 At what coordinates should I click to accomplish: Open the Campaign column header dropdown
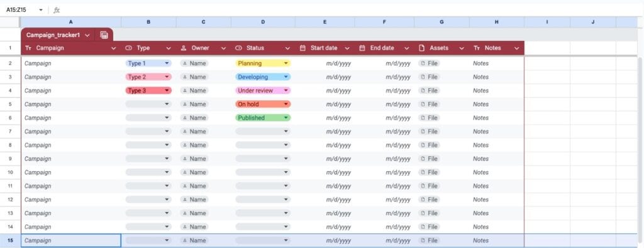(x=114, y=48)
